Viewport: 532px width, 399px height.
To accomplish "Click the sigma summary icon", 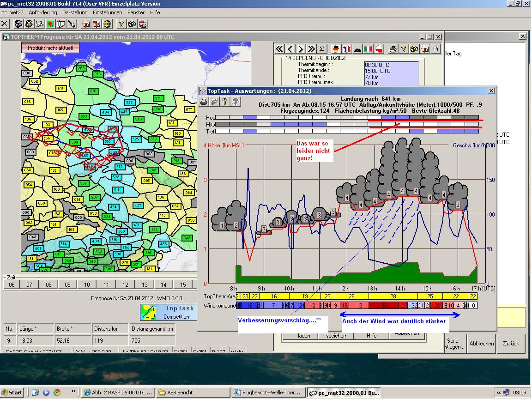I will 322,48.
